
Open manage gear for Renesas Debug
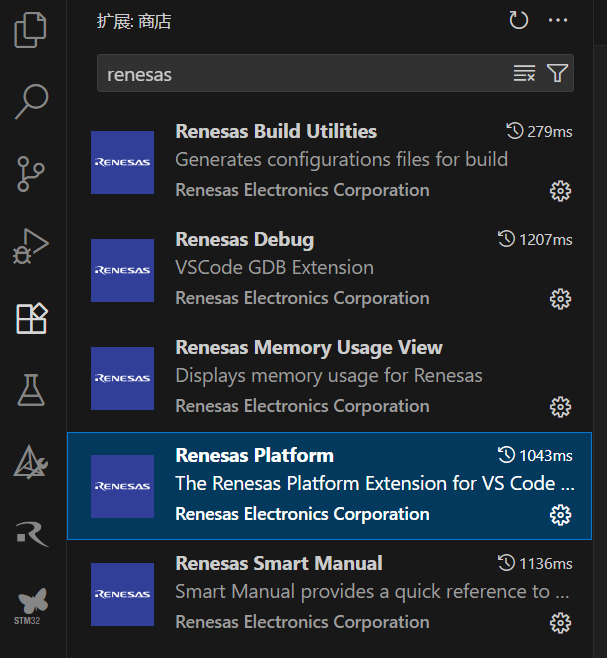point(560,299)
